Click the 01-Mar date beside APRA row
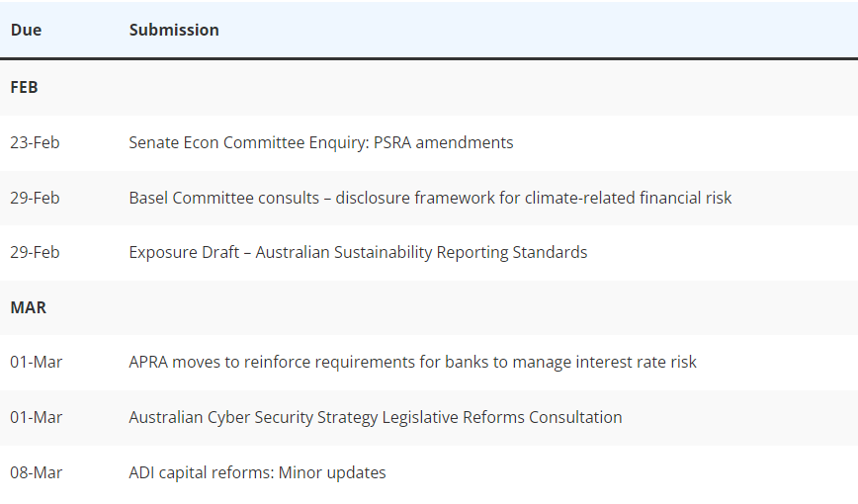 pos(37,362)
